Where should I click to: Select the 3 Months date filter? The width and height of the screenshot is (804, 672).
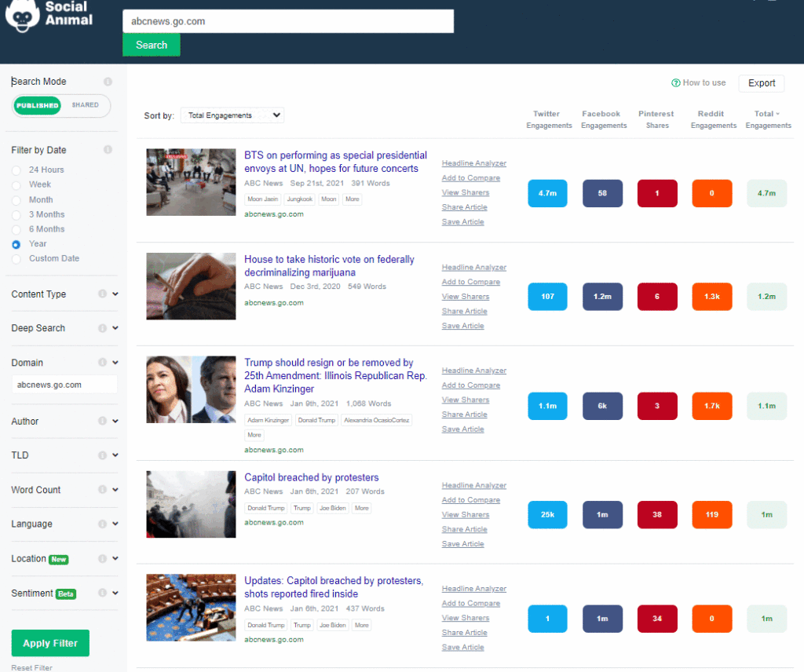[x=16, y=215]
